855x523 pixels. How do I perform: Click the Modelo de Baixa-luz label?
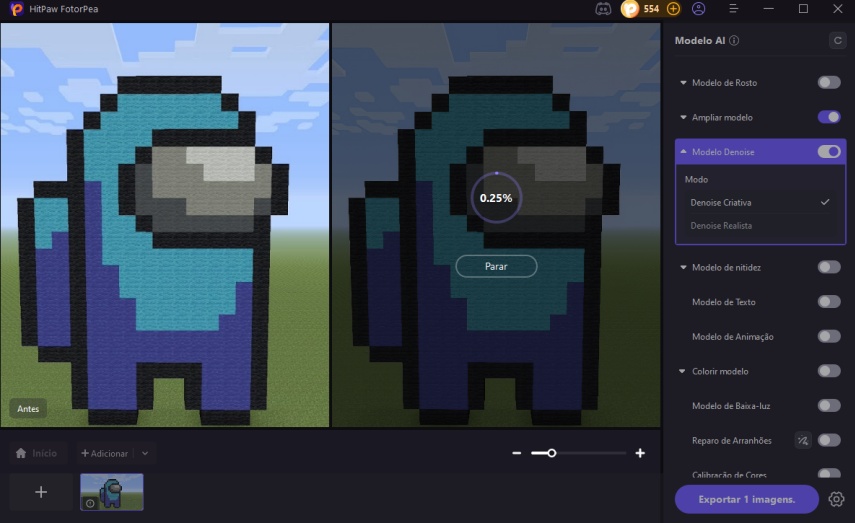[x=731, y=406]
